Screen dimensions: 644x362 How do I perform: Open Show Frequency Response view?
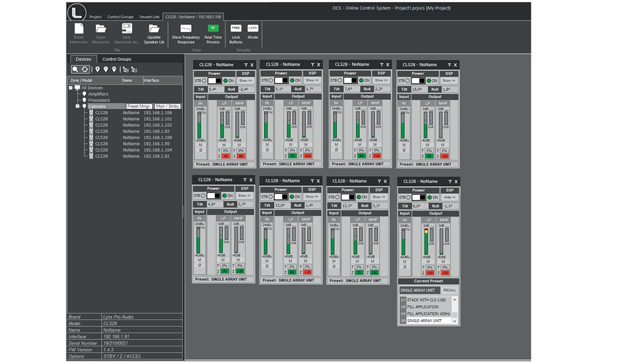pyautogui.click(x=185, y=29)
